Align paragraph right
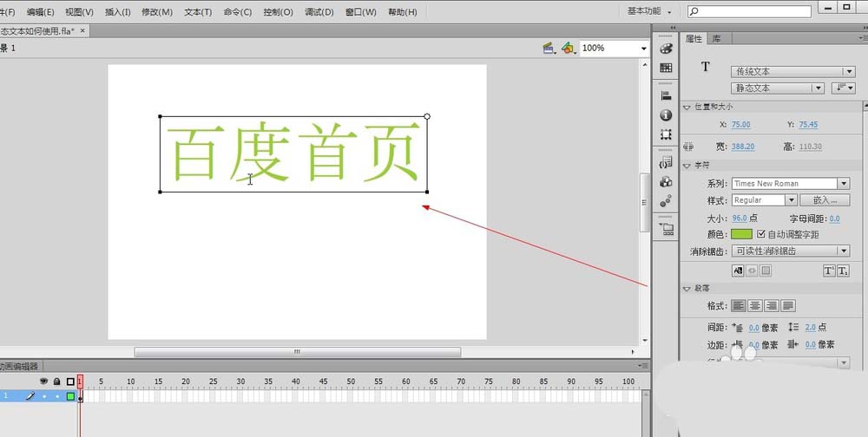The image size is (868, 437). tap(772, 305)
